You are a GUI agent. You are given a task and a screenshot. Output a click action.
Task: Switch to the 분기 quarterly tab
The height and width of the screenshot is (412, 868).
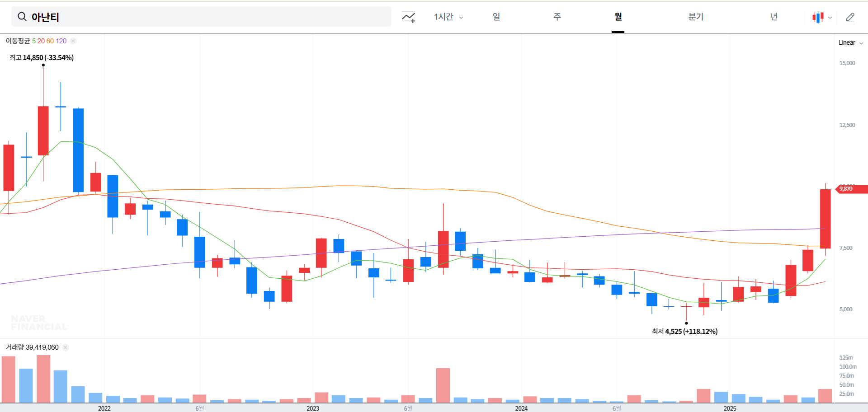[696, 17]
